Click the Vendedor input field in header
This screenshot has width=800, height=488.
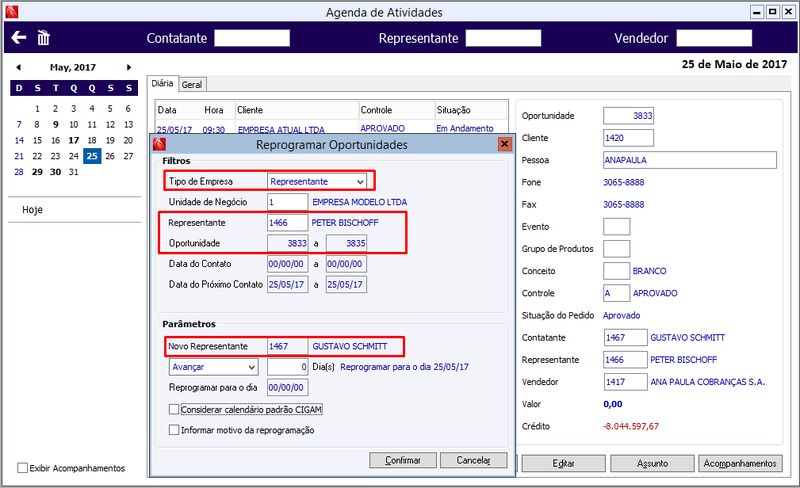714,38
